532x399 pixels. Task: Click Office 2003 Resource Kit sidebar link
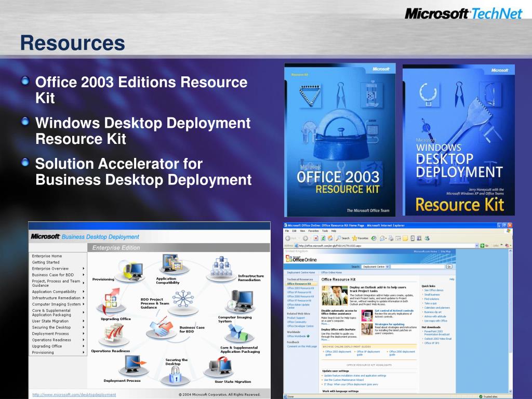pos(300,288)
